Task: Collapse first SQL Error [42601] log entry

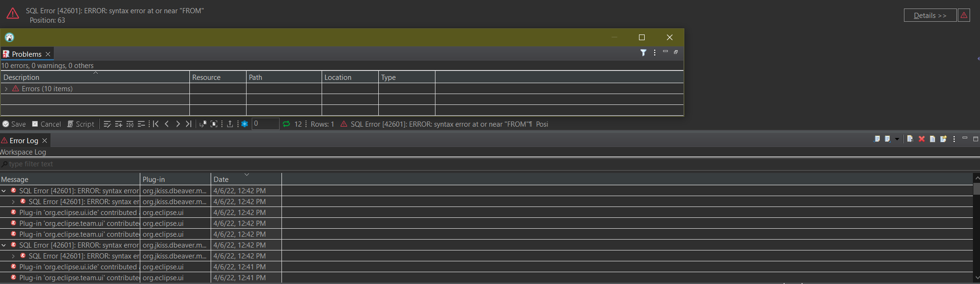Action: tap(4, 191)
